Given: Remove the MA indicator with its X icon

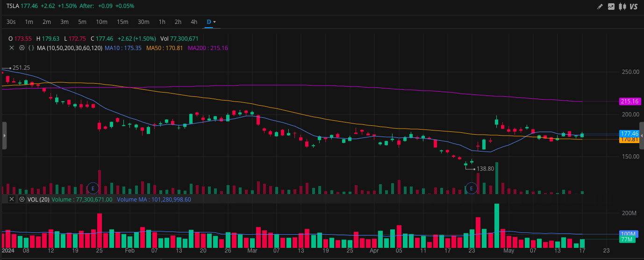Looking at the screenshot, I should tap(12, 48).
